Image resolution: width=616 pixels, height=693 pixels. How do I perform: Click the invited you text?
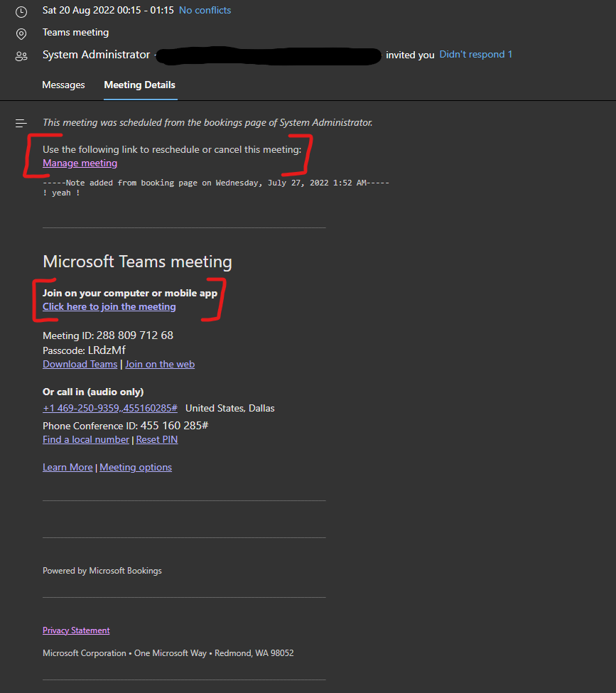[x=410, y=55]
